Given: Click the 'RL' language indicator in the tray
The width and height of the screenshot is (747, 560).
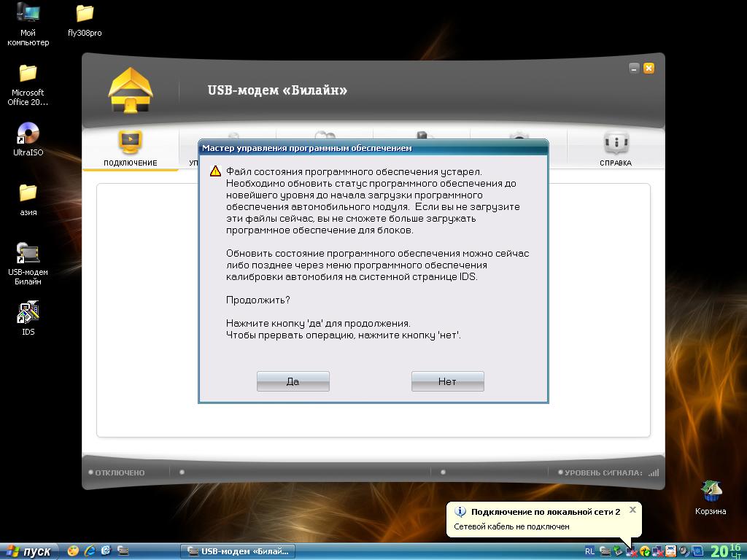Looking at the screenshot, I should click(x=589, y=551).
